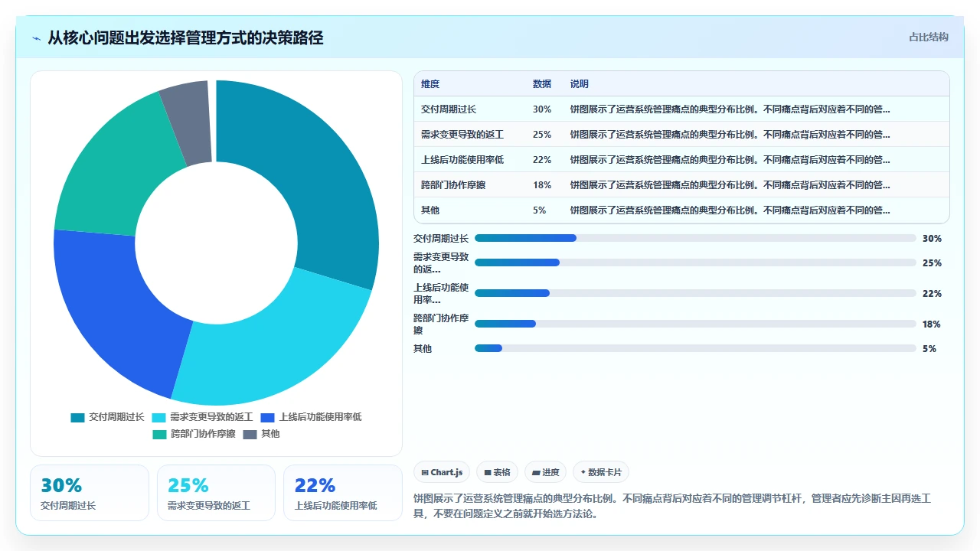Open the 30% 交付周期过长 stat card
Image resolution: width=980 pixels, height=551 pixels.
[x=90, y=493]
